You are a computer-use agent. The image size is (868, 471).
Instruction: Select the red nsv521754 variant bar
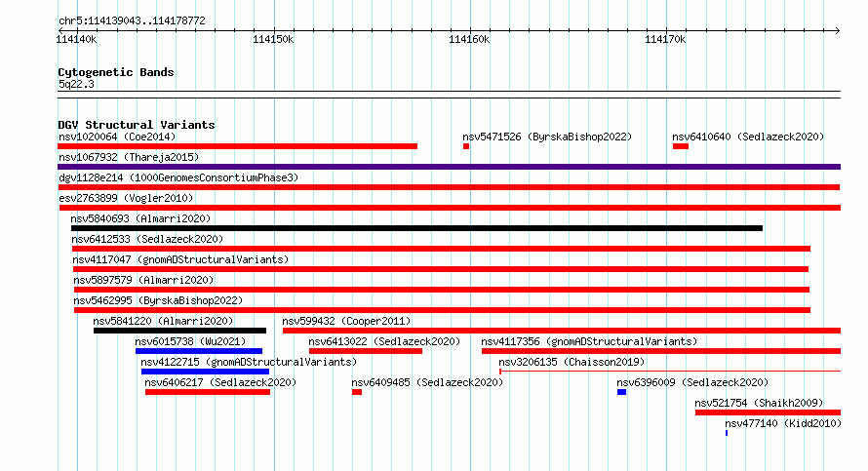[x=768, y=412]
